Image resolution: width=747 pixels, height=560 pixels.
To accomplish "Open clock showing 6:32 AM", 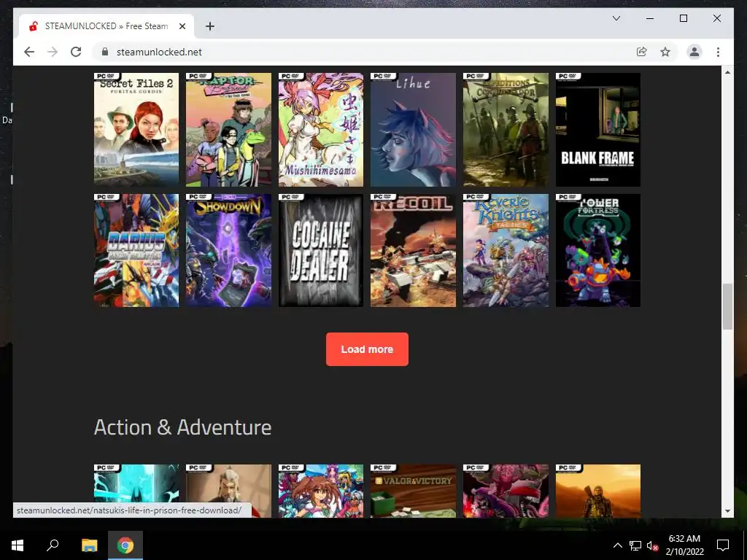I will (684, 545).
